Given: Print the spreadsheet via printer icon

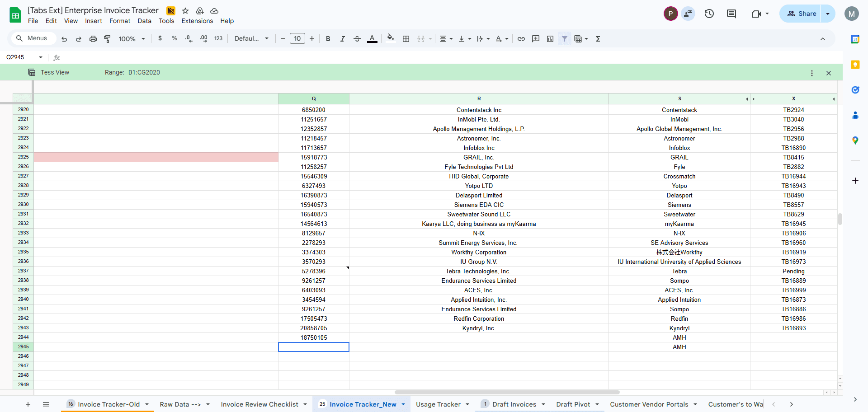Looking at the screenshot, I should point(93,39).
